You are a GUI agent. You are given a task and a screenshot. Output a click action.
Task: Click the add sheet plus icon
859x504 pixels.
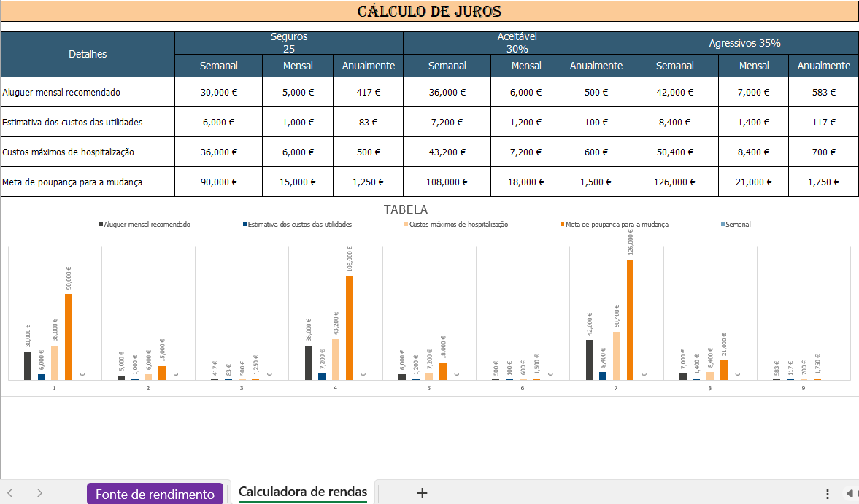pyautogui.click(x=422, y=493)
